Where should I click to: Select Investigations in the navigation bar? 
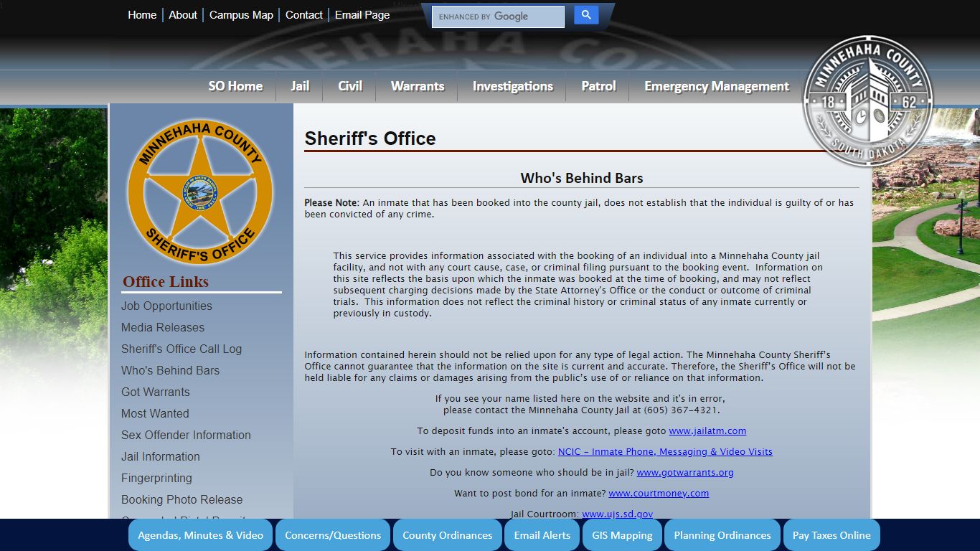pos(512,86)
